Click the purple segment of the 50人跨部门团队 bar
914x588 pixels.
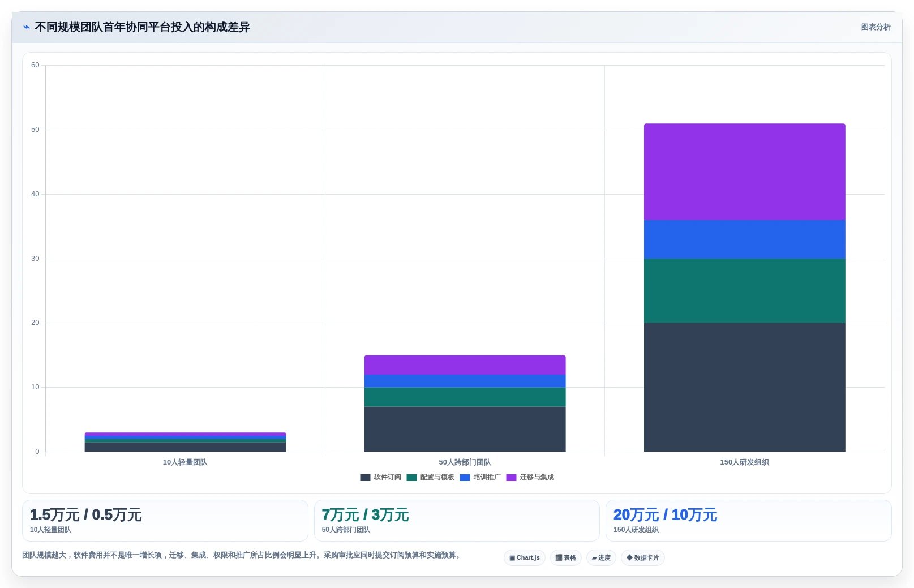click(465, 365)
